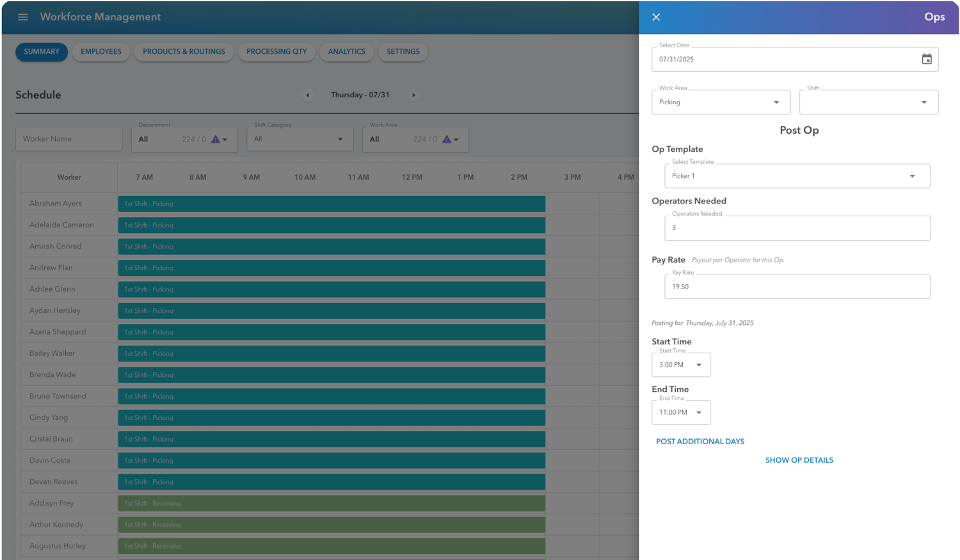960x560 pixels.
Task: Click the Pay Rate field showing 19.50
Action: point(797,287)
